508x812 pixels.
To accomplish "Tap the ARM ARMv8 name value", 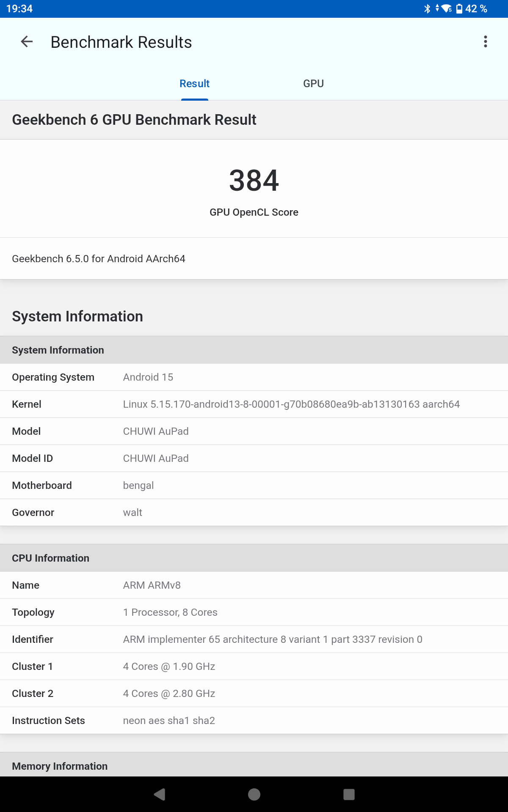I will tap(152, 585).
